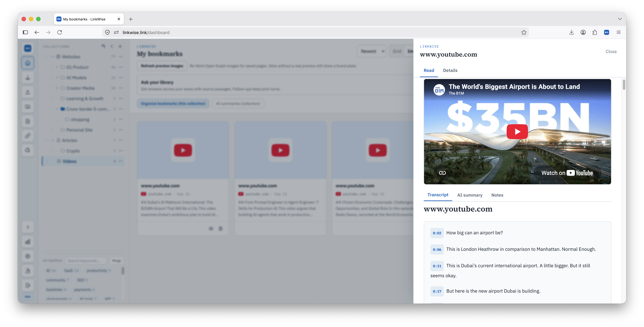Open the tracking protection shield icon

point(107,32)
